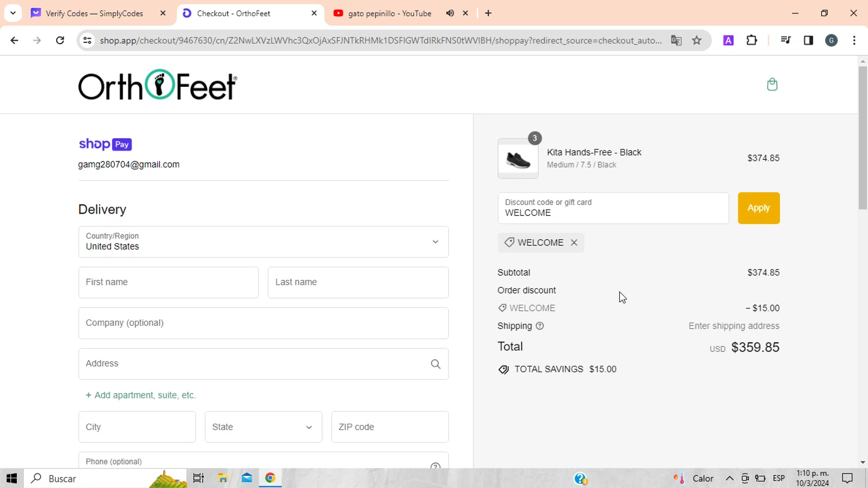Open the Extensions puzzle icon
868x488 pixels.
point(752,41)
